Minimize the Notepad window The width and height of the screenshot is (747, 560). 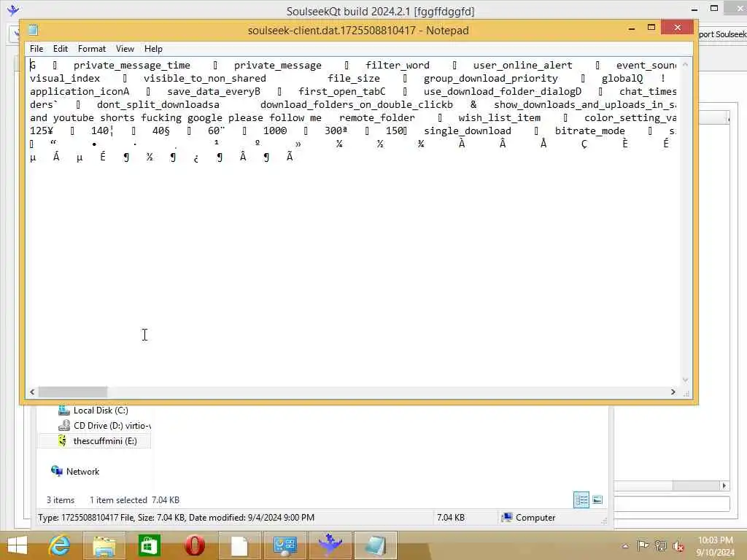click(x=632, y=28)
